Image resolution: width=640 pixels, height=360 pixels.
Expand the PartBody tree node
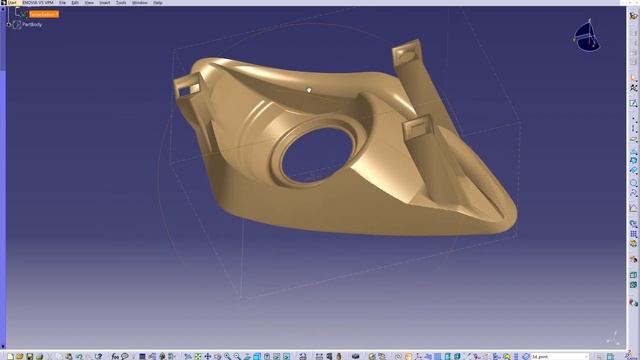[x=9, y=25]
